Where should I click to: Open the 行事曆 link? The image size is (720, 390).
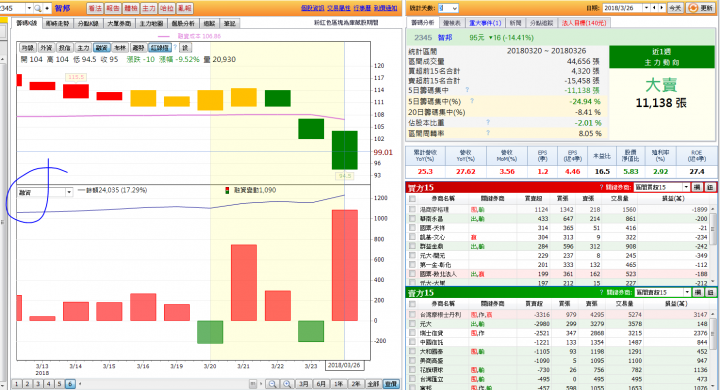362,8
